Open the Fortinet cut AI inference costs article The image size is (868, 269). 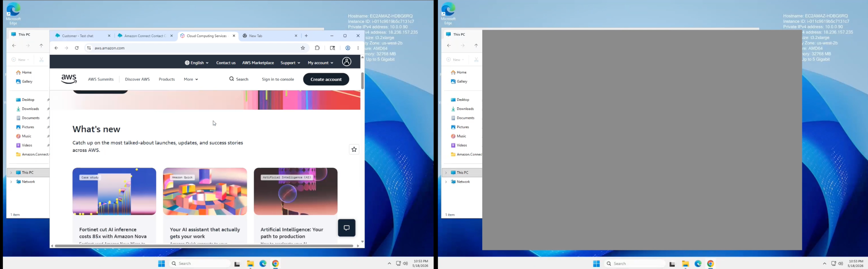pos(113,233)
